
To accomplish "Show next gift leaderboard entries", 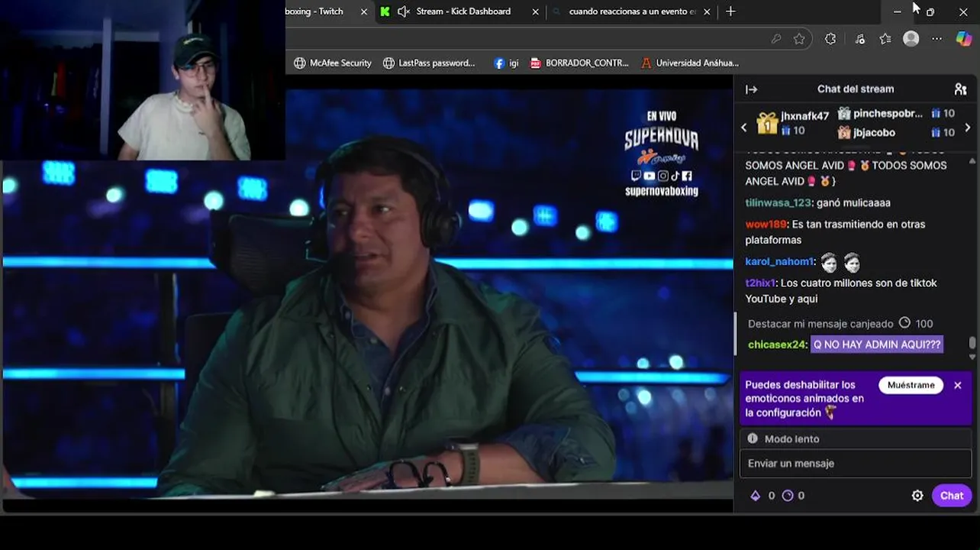I will tap(968, 128).
